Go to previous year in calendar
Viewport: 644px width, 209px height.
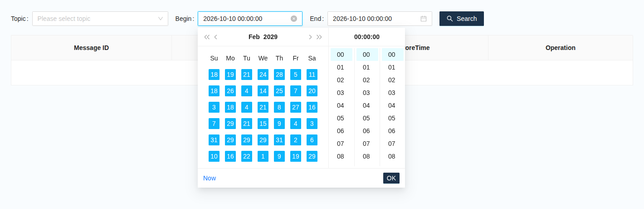pos(207,37)
